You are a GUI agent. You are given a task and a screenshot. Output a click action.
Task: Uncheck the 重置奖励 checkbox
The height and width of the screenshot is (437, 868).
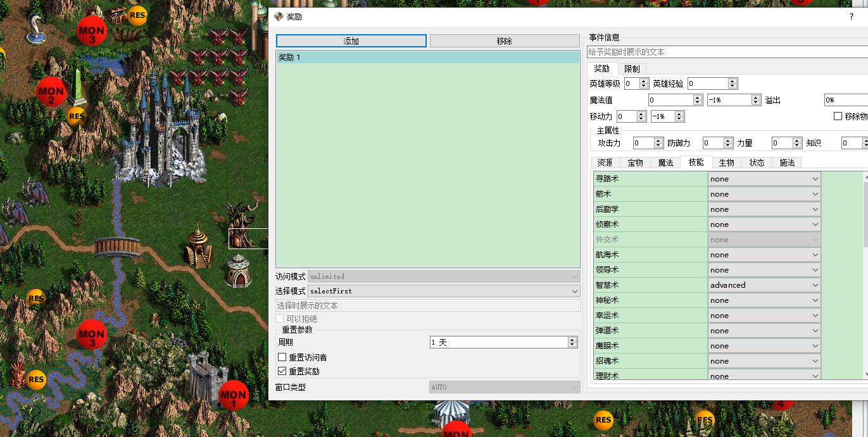(x=282, y=371)
